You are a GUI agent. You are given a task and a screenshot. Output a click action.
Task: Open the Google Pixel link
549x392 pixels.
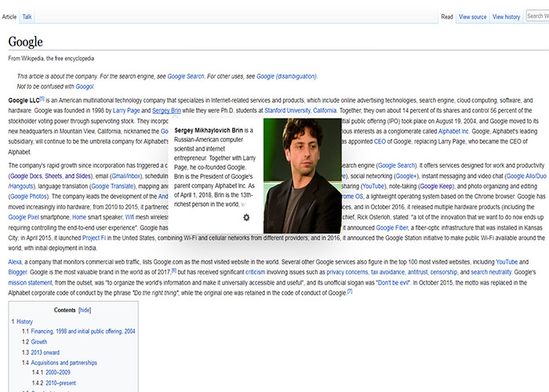24,217
